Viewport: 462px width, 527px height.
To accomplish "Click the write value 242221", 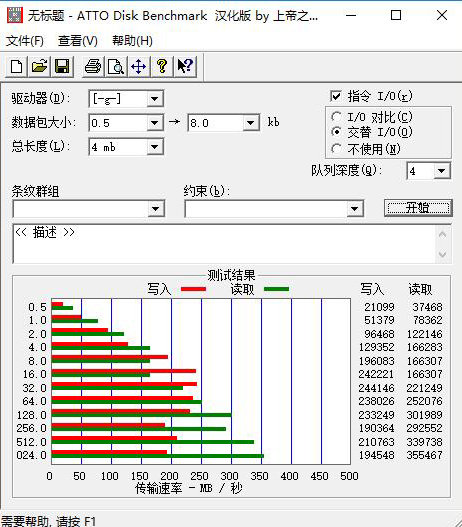I will click(x=377, y=374).
